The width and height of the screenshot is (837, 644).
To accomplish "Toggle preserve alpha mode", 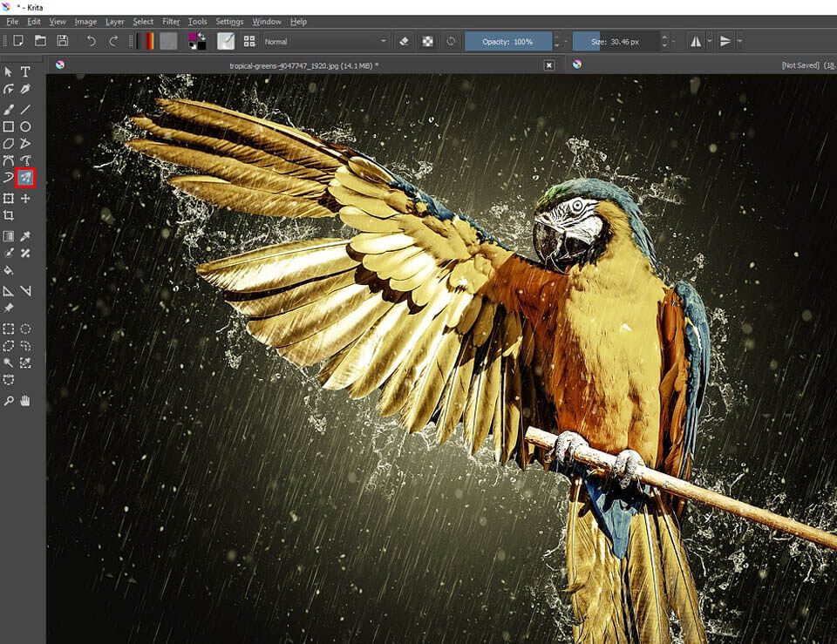I will point(427,40).
